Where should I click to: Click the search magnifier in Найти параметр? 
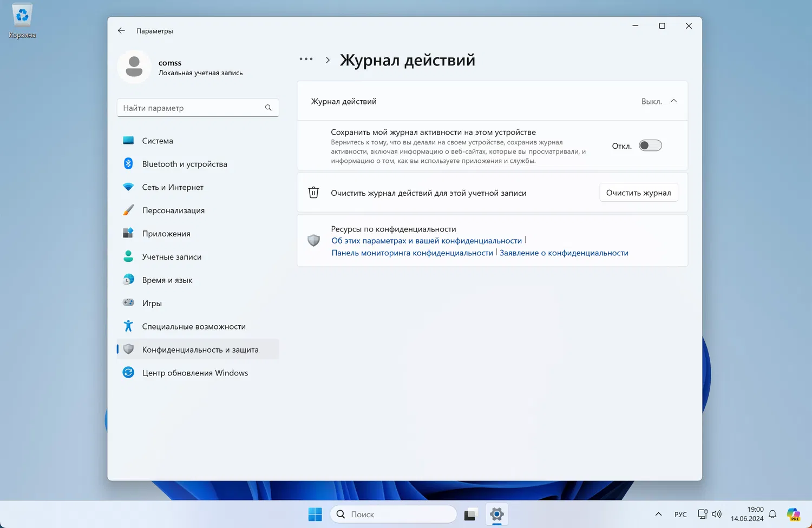point(268,108)
